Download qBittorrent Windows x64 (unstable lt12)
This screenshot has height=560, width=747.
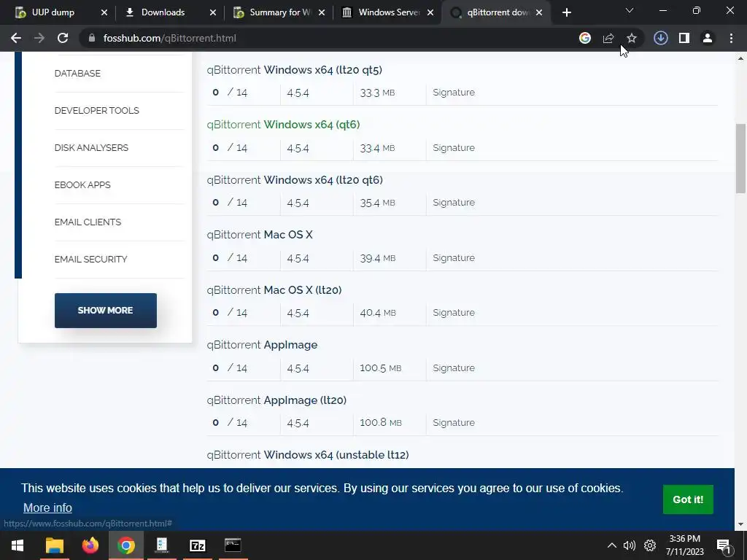coord(308,455)
